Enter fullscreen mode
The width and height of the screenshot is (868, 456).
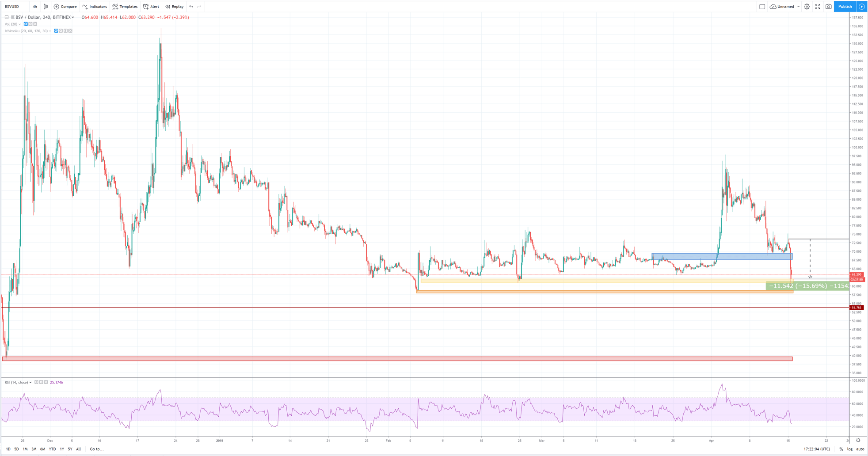(818, 7)
